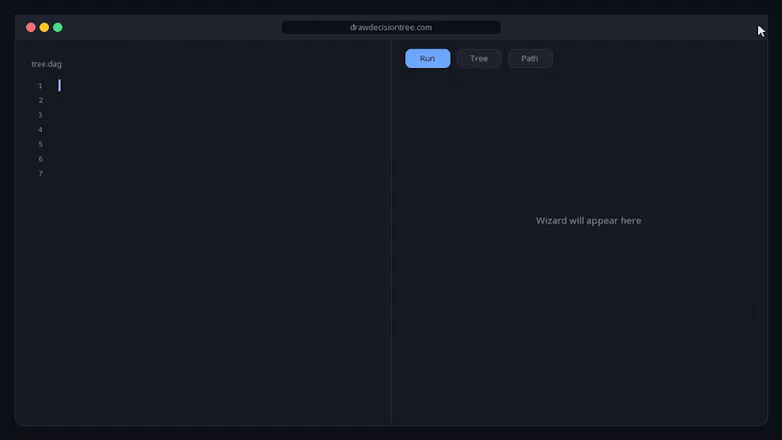Click the 'Wizard will appear here' placeholder

coord(588,220)
